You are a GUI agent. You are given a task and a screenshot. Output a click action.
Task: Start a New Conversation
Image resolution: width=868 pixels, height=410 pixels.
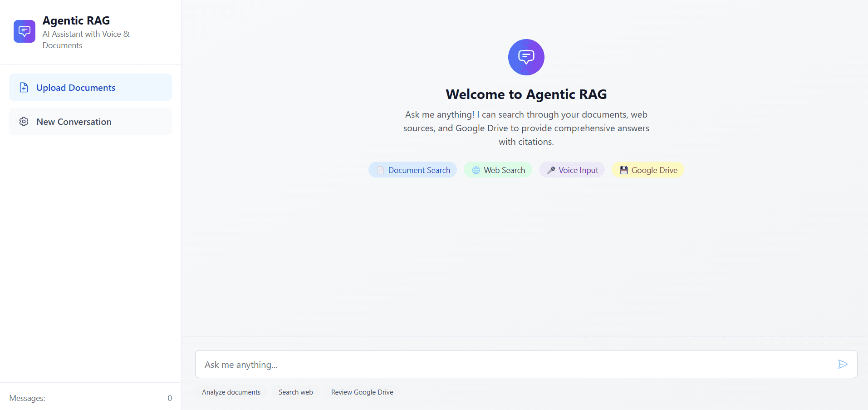click(90, 121)
